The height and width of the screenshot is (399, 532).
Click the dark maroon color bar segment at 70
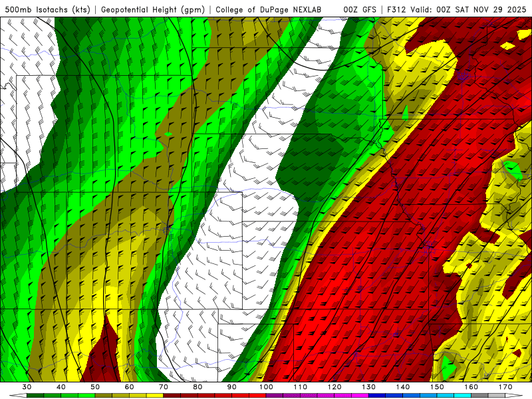tap(172, 396)
